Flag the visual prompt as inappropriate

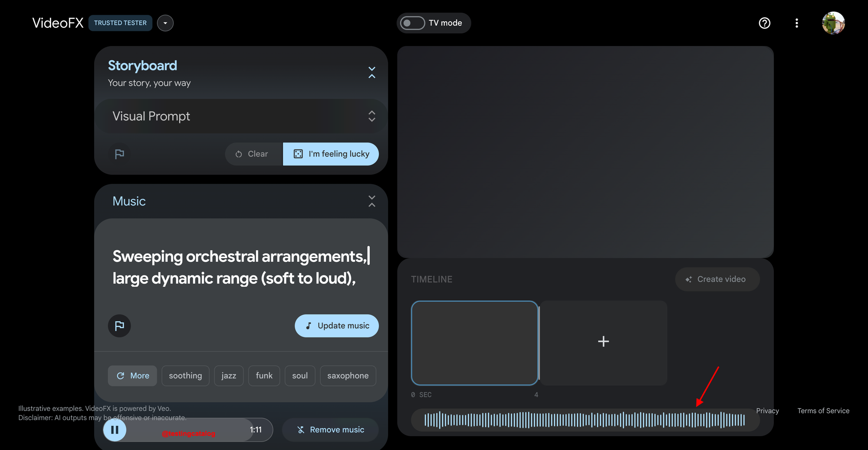(119, 154)
